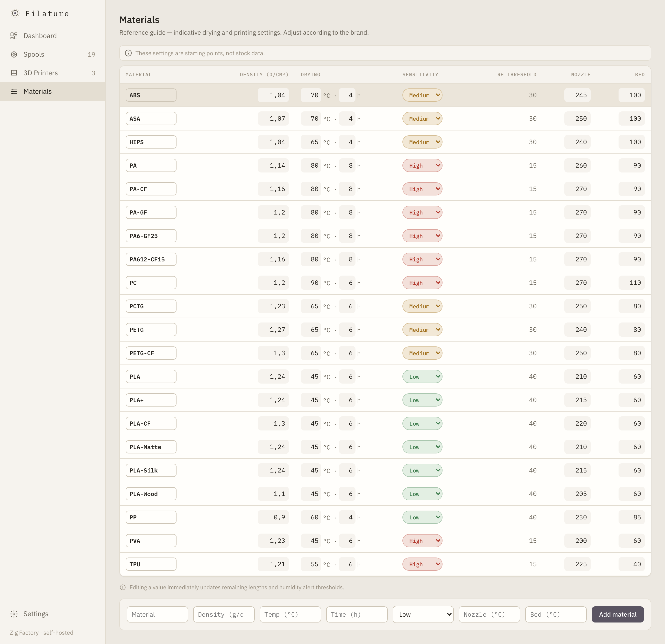Expand PA sensitivity dropdown
Image resolution: width=665 pixels, height=644 pixels.
(422, 165)
